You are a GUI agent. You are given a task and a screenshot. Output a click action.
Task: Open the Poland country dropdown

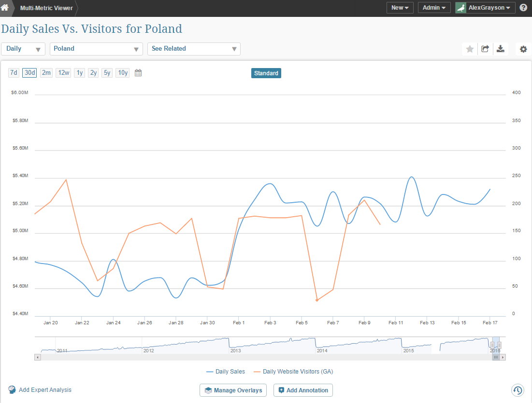point(96,49)
